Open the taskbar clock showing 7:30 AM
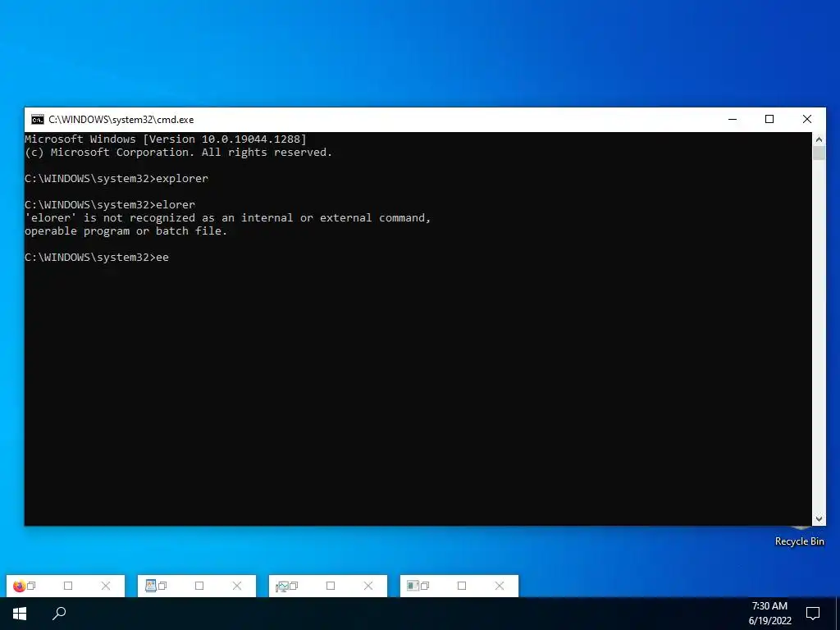 pos(769,614)
